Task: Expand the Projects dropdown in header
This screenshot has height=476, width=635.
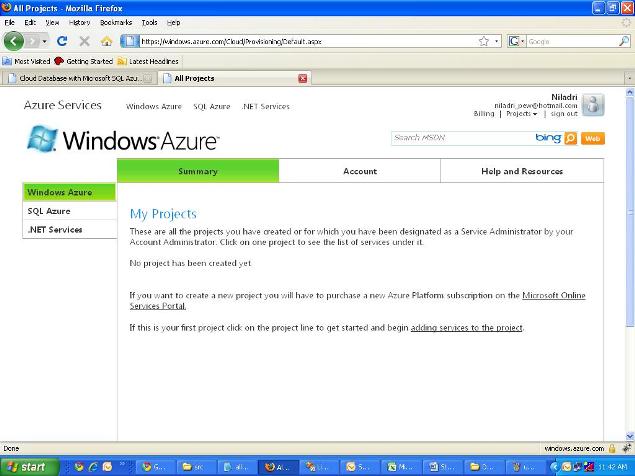Action: click(x=522, y=114)
